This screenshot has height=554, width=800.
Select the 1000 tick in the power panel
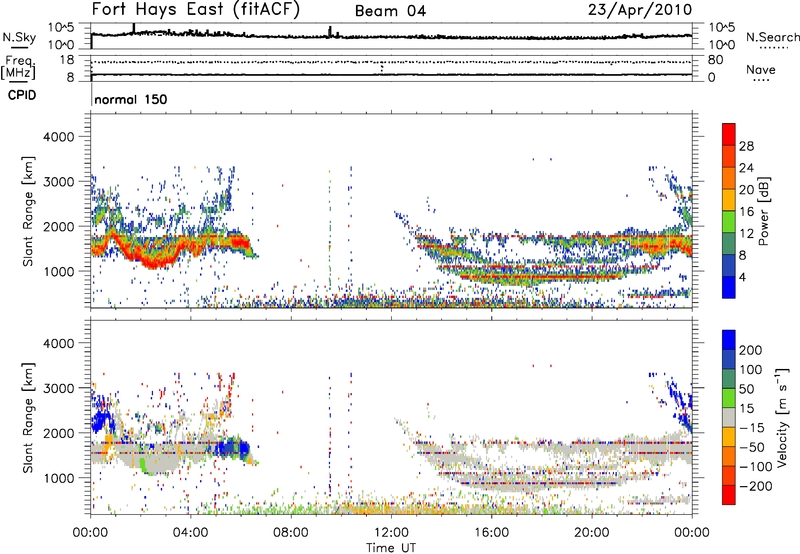tap(58, 271)
